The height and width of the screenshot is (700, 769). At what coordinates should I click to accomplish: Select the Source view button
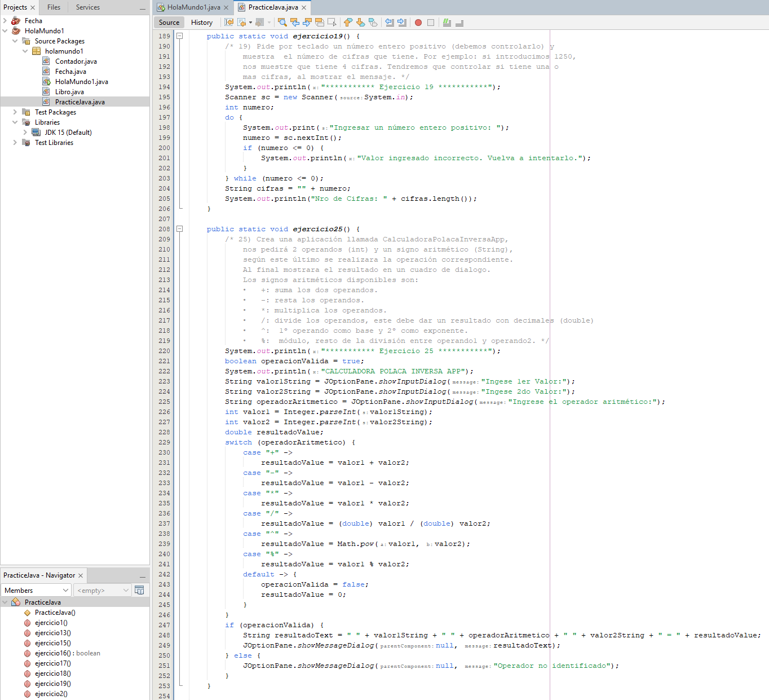pos(169,23)
